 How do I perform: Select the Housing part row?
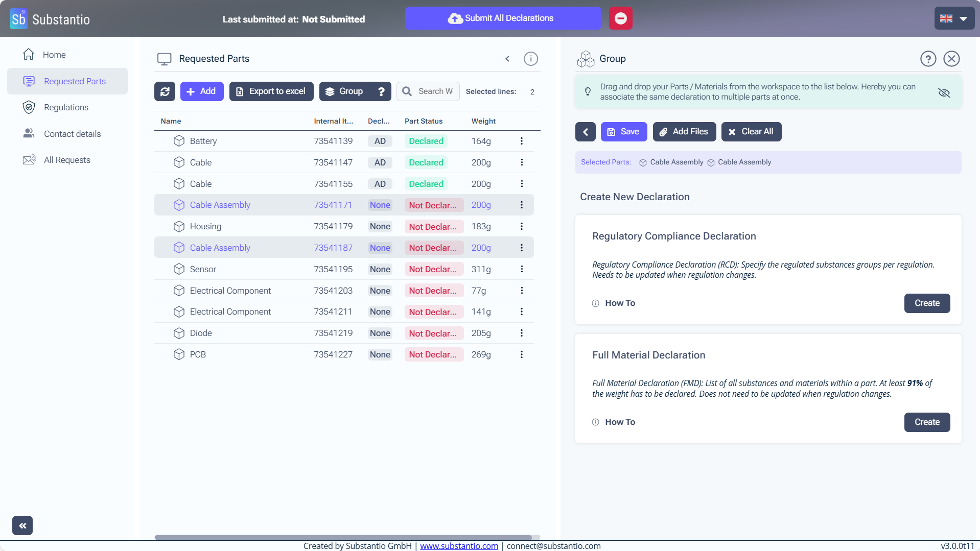click(205, 226)
